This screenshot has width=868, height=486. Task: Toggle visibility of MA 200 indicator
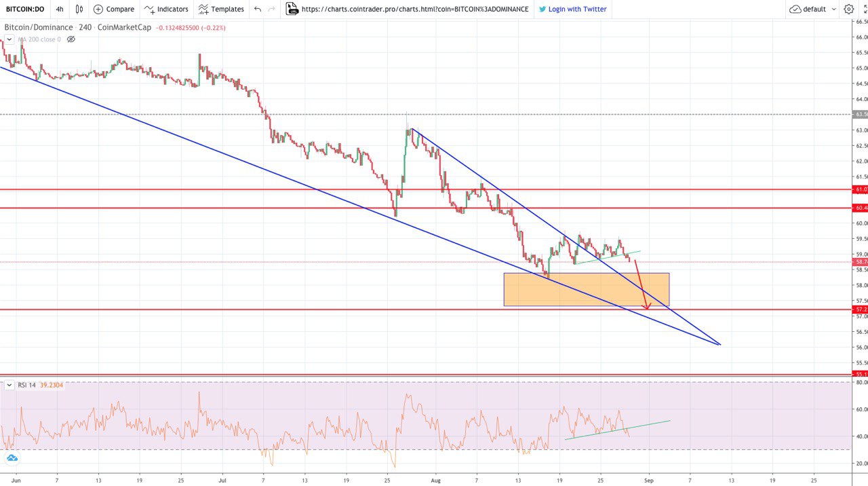click(x=71, y=39)
